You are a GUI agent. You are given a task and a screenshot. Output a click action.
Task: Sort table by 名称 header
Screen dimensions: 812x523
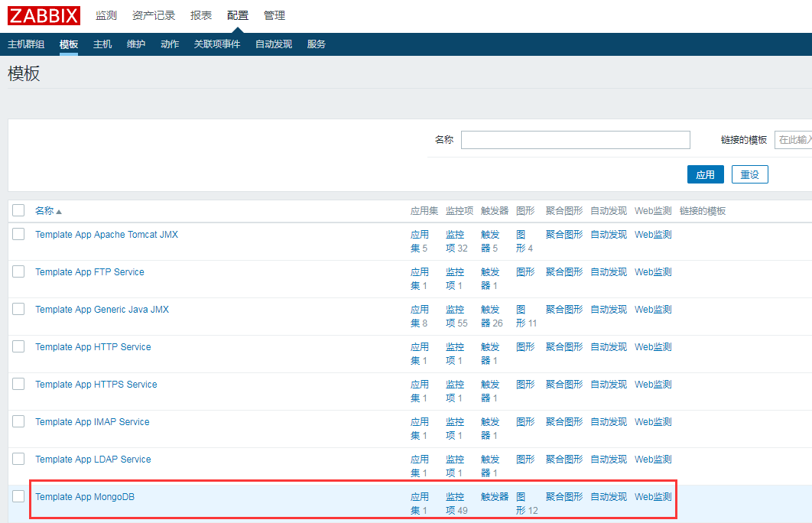pos(44,211)
